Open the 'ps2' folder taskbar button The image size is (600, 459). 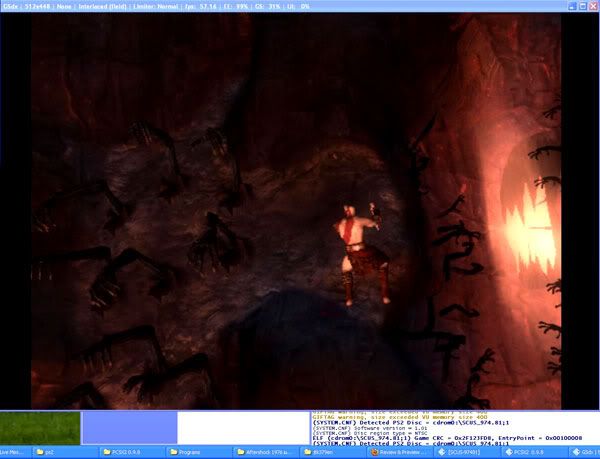64,452
